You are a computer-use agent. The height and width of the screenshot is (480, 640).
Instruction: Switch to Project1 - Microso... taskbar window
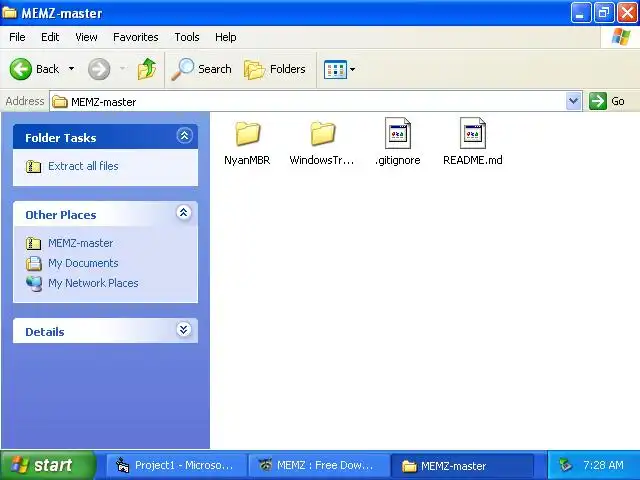tap(176, 465)
